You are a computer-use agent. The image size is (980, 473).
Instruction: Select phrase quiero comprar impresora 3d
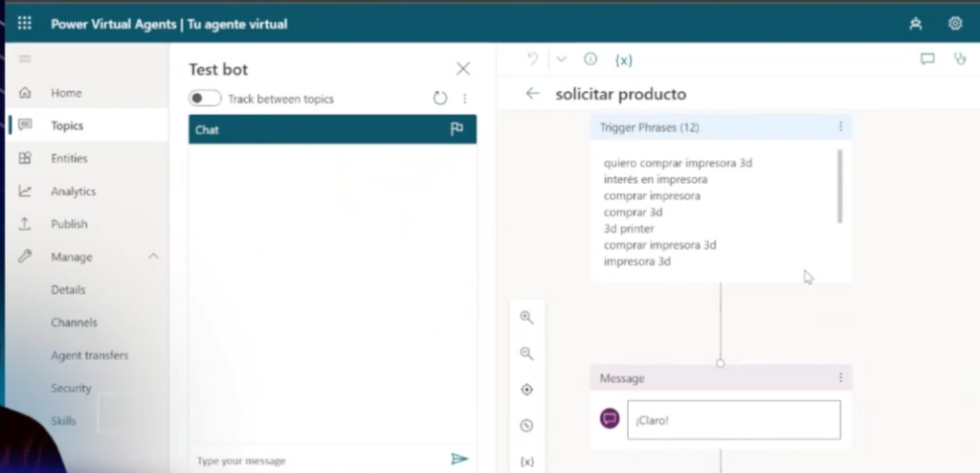[x=679, y=163]
